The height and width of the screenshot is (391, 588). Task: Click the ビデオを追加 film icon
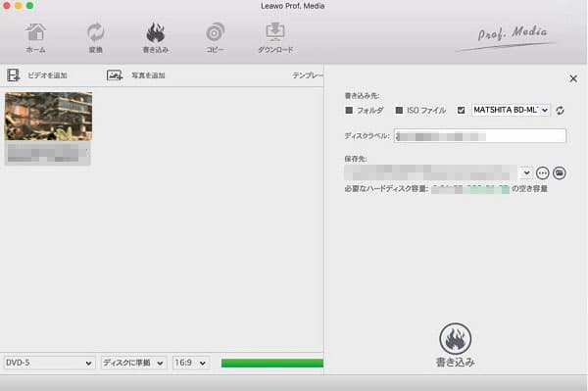click(14, 75)
